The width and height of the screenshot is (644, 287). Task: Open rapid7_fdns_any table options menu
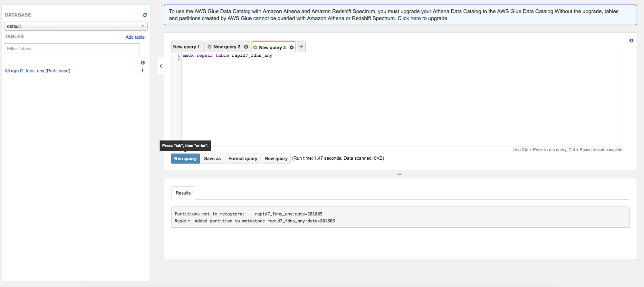(x=142, y=71)
